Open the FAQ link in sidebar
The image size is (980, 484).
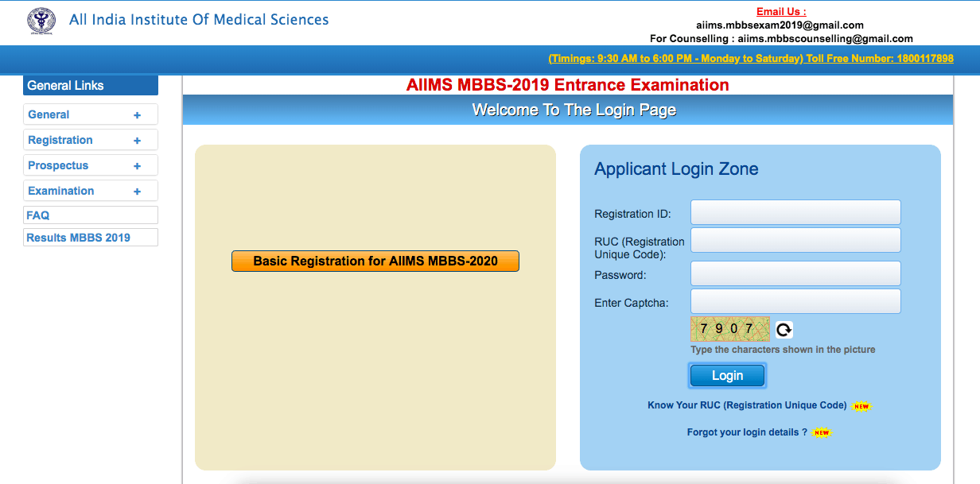click(38, 215)
